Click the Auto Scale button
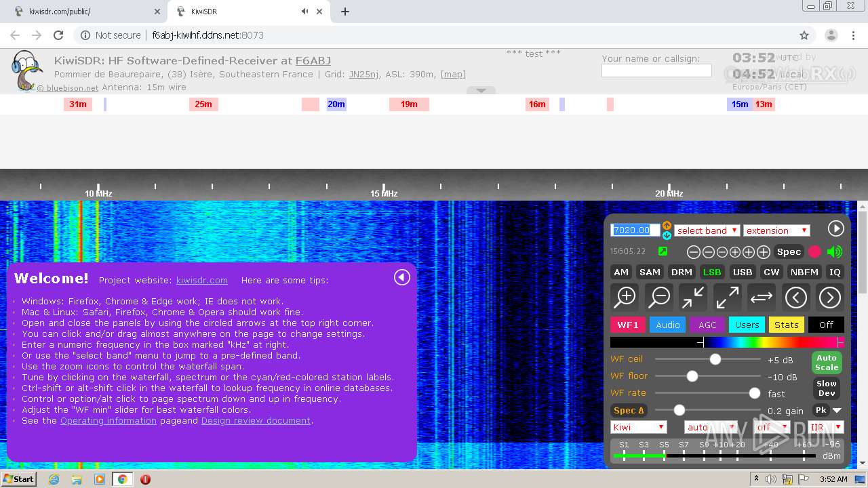 click(x=827, y=363)
